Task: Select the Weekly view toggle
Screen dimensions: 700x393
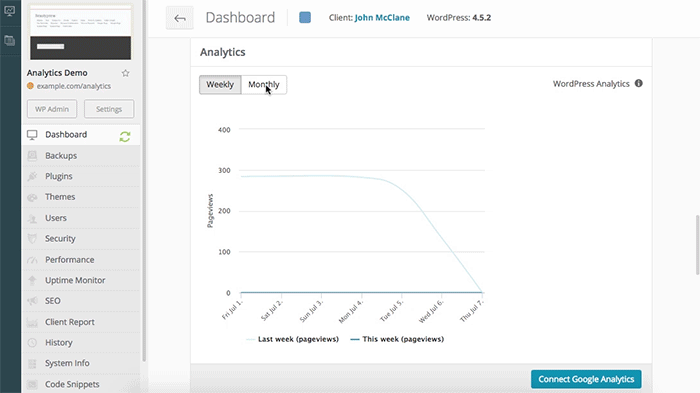Action: click(x=220, y=84)
